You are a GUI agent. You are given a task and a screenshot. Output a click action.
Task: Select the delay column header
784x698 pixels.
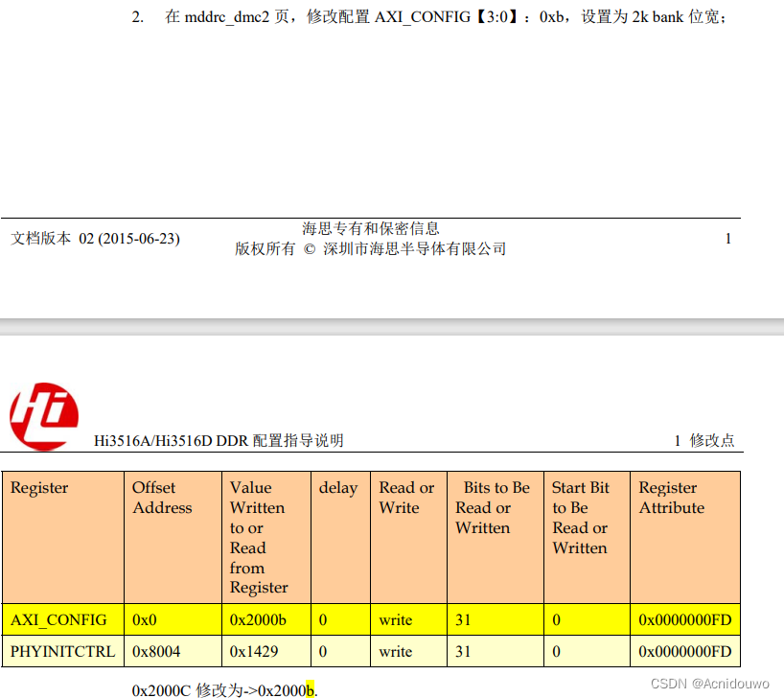coord(337,488)
